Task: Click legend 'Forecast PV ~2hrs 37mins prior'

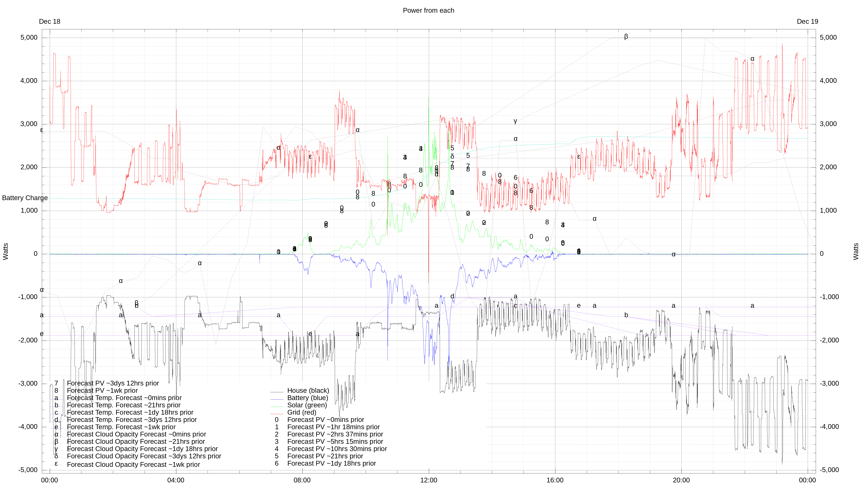Action: 335,434
